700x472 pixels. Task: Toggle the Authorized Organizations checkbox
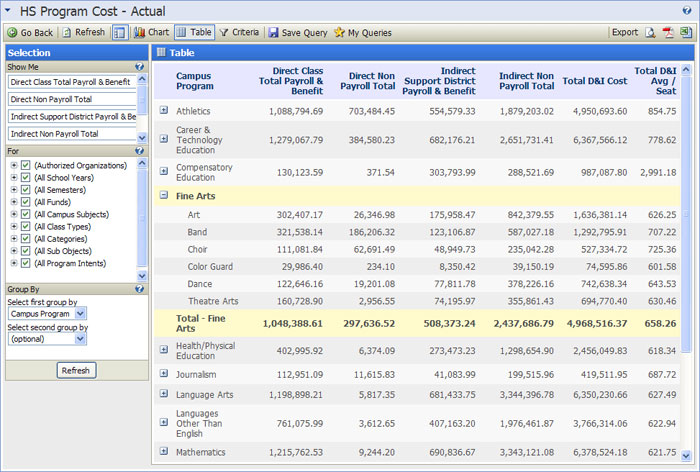(25, 165)
